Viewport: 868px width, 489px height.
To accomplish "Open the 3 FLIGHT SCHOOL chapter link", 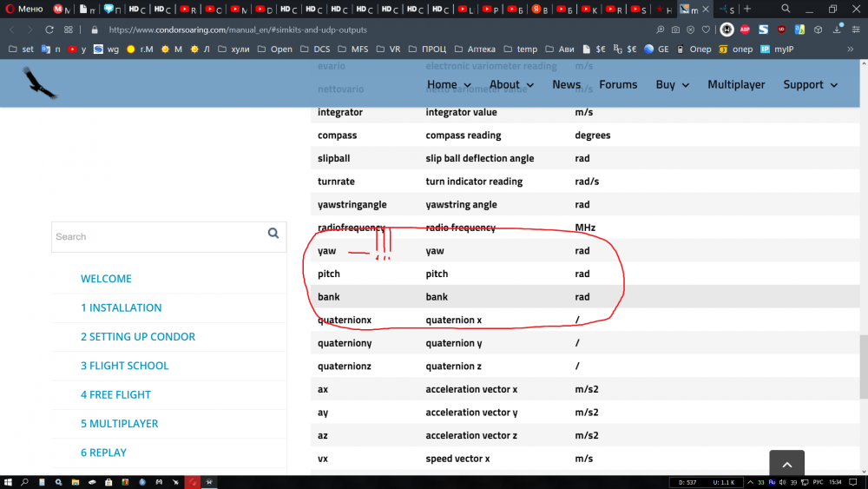I will 124,366.
